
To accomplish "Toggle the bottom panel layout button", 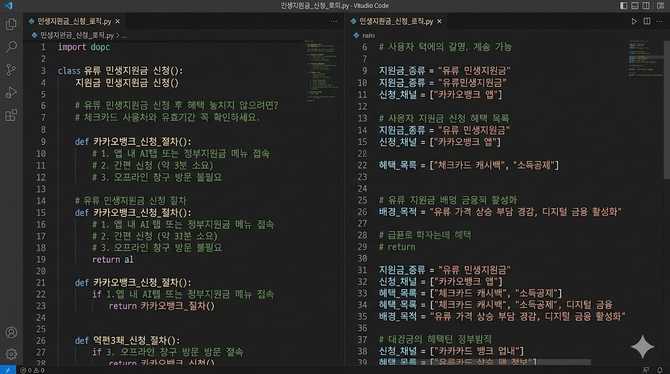I will click(x=635, y=6).
